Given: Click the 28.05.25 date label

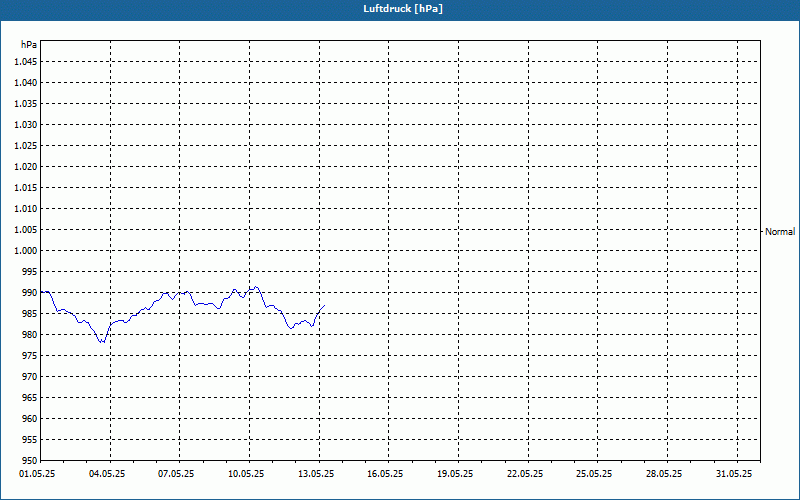Looking at the screenshot, I should pos(664,474).
